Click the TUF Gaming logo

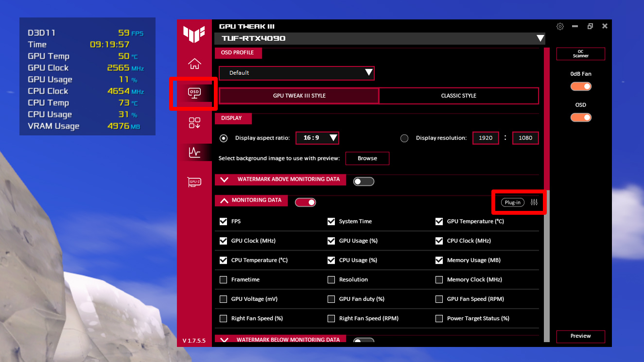pyautogui.click(x=194, y=34)
